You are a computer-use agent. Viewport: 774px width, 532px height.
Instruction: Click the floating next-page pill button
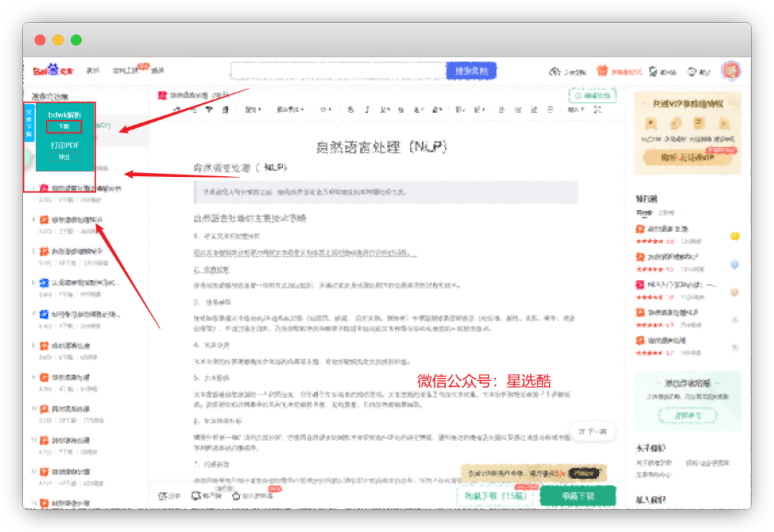pyautogui.click(x=593, y=432)
